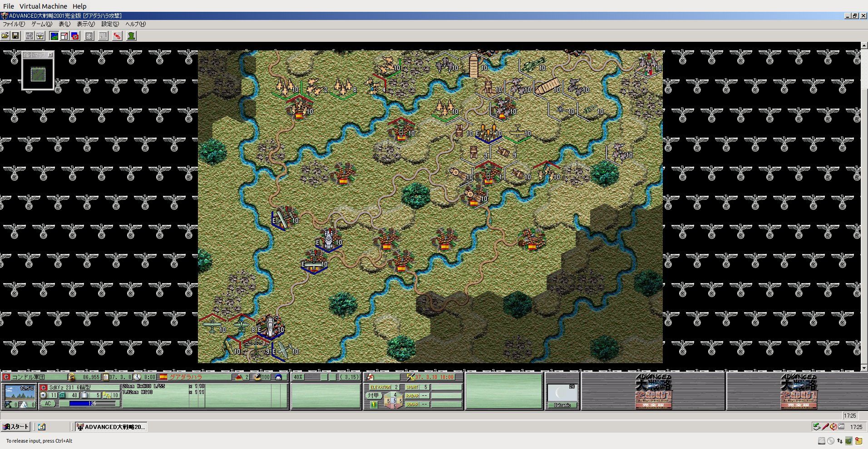Click the 対甲 armor type button
The height and width of the screenshot is (449, 868).
click(373, 396)
